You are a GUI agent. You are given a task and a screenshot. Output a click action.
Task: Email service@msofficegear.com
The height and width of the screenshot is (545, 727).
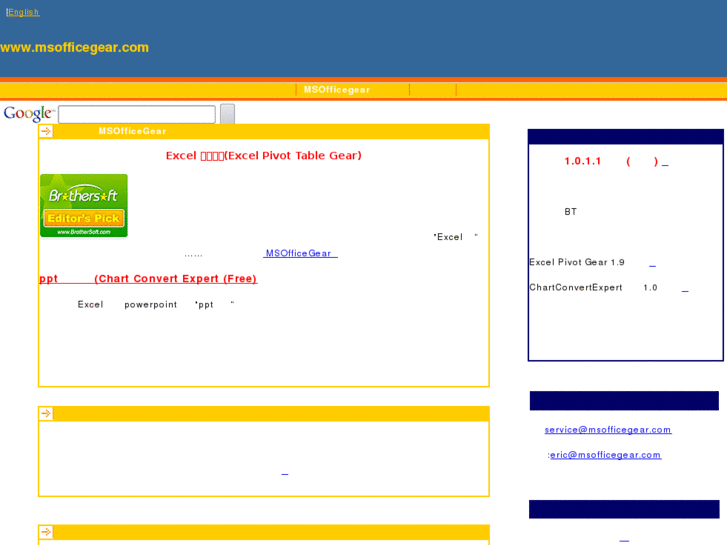coord(608,430)
